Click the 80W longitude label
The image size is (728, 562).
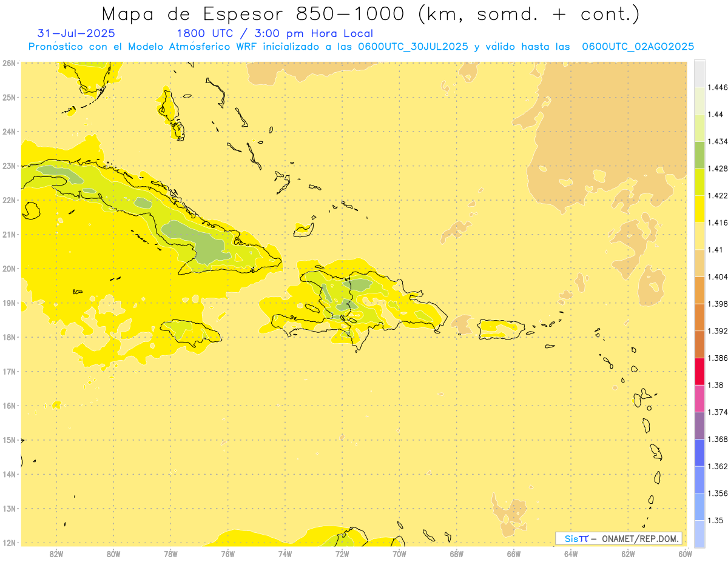pyautogui.click(x=113, y=554)
